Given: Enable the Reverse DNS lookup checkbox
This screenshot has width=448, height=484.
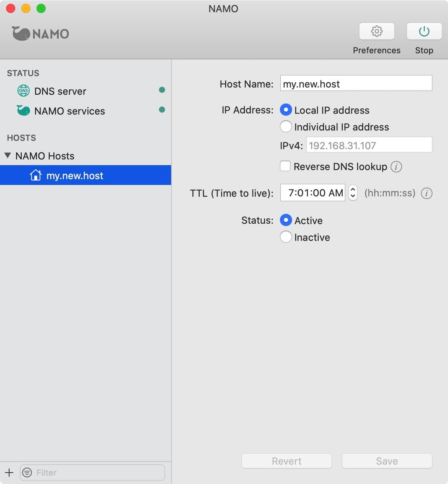Looking at the screenshot, I should (x=285, y=166).
